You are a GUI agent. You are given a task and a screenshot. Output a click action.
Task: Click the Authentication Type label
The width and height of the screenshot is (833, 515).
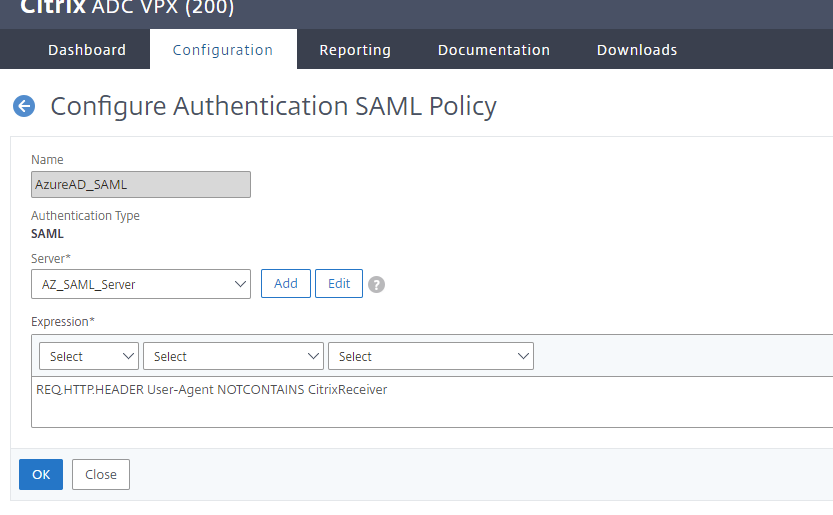tap(86, 216)
